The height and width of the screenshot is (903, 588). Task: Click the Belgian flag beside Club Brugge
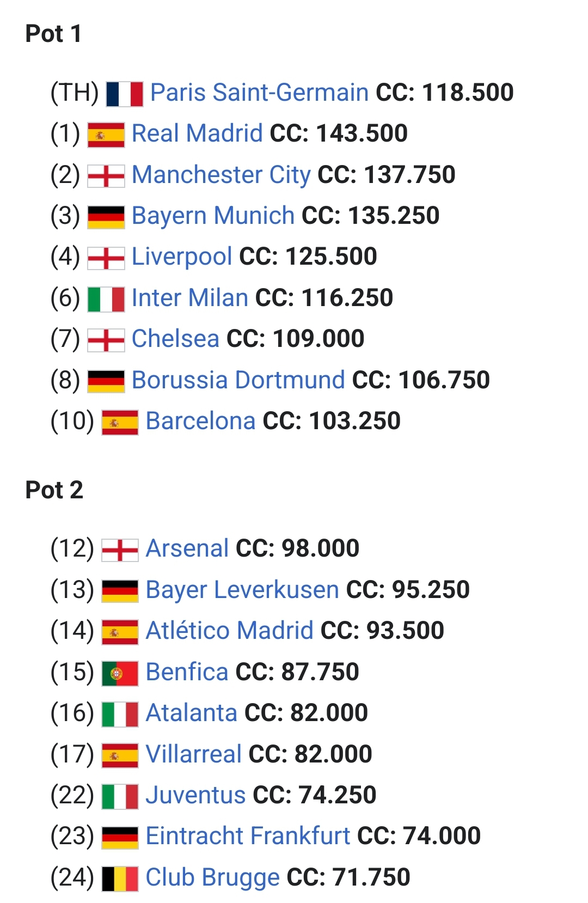(x=120, y=878)
